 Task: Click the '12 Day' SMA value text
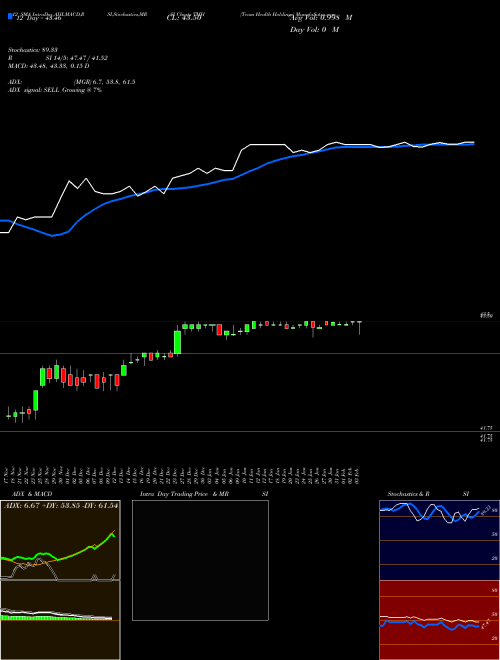pos(37,19)
